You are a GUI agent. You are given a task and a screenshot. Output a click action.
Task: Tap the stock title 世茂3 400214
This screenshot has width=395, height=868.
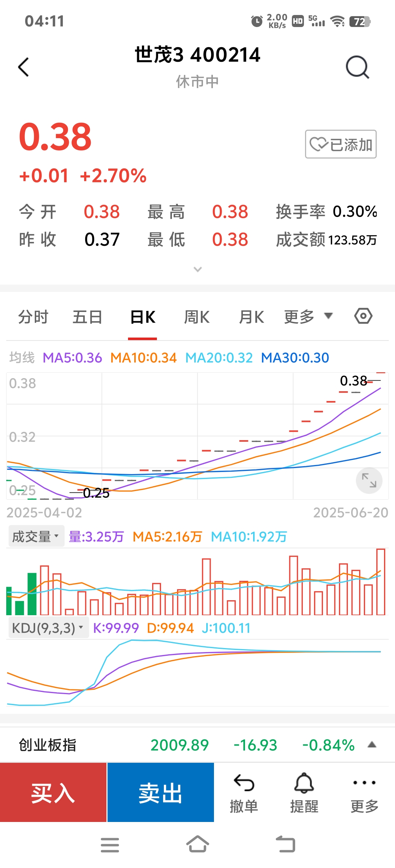click(x=197, y=55)
